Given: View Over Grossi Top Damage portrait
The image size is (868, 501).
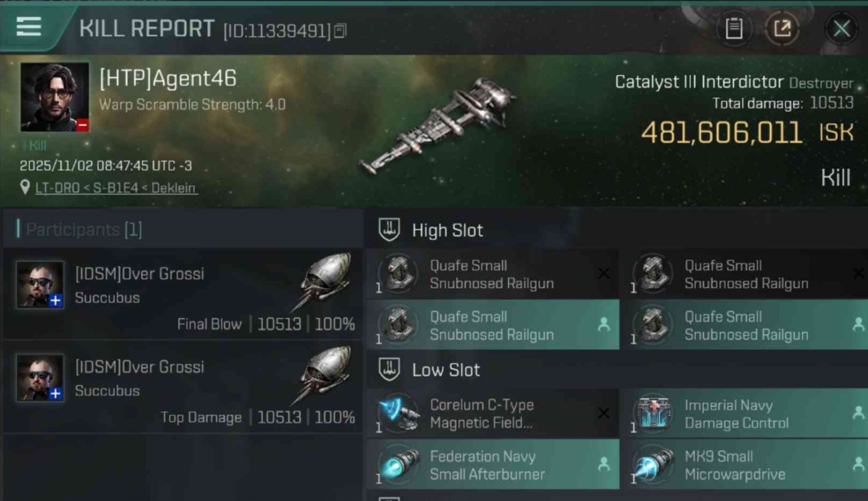Looking at the screenshot, I should coord(40,378).
